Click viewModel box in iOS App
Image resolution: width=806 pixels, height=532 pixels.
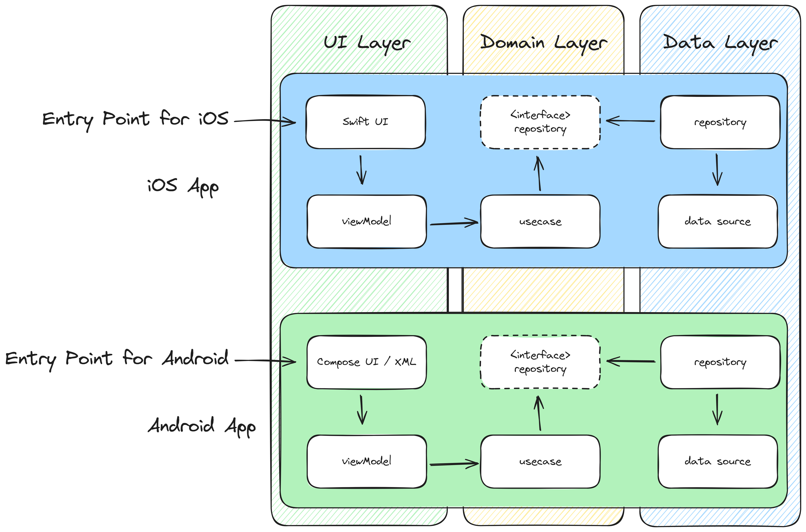pos(367,222)
